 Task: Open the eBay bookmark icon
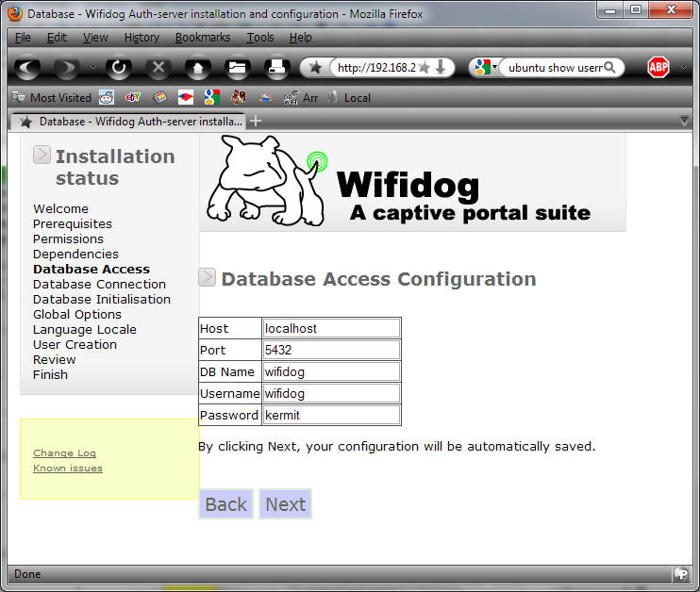click(133, 97)
